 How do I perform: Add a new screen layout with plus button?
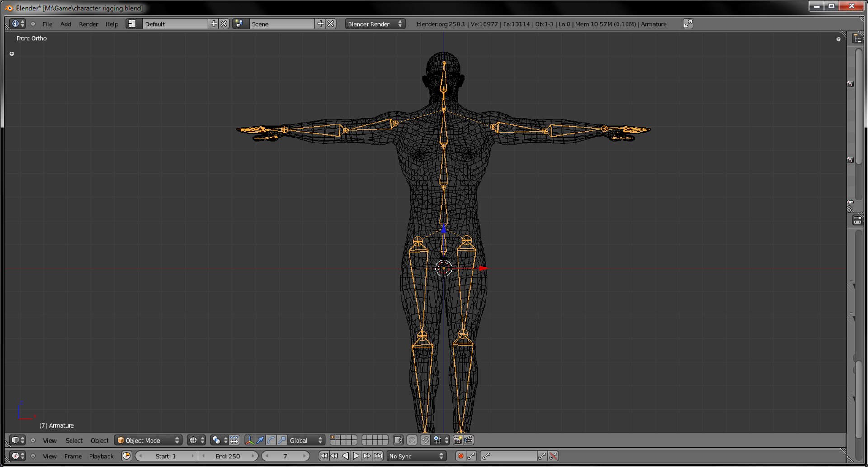[214, 24]
